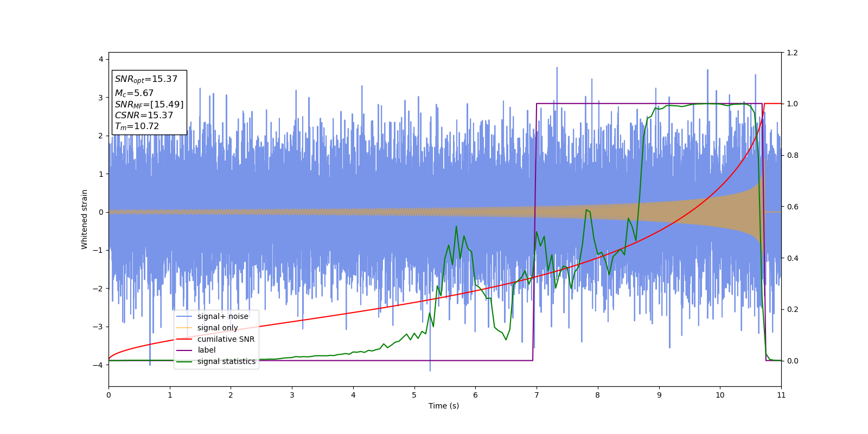Click the 'Time (s)' x-axis label
868x434 pixels.
(444, 406)
